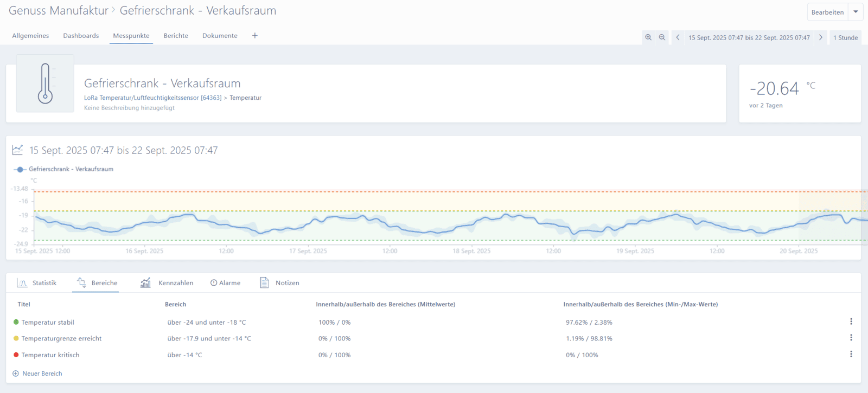The height and width of the screenshot is (393, 868).
Task: Add new tab with plus icon
Action: pos(255,36)
